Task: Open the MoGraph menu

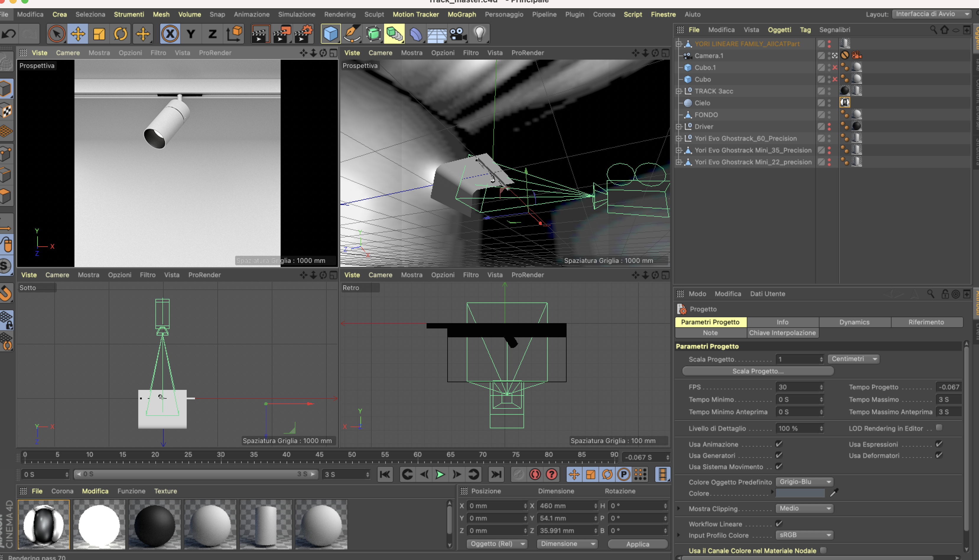Action: click(x=461, y=14)
